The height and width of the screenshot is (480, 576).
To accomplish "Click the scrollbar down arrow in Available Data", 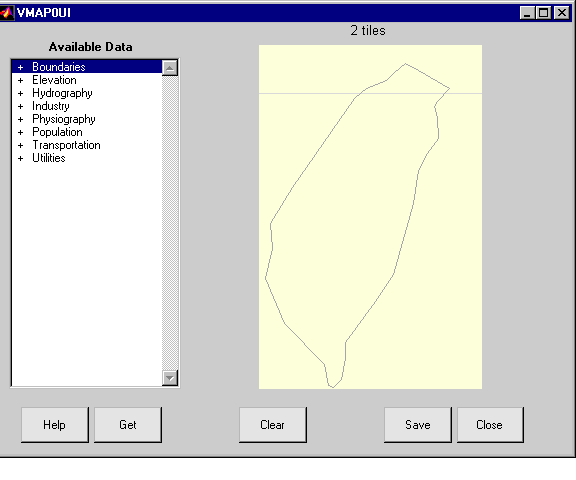I will 170,378.
